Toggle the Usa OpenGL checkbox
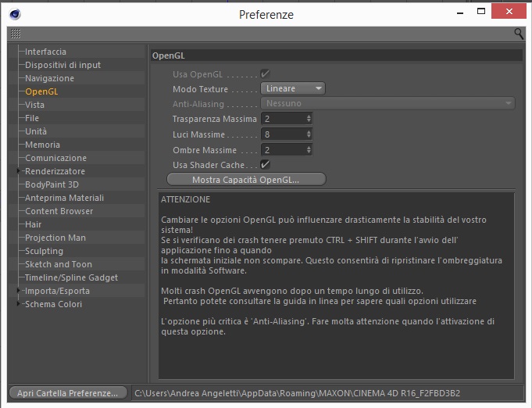 pos(265,73)
